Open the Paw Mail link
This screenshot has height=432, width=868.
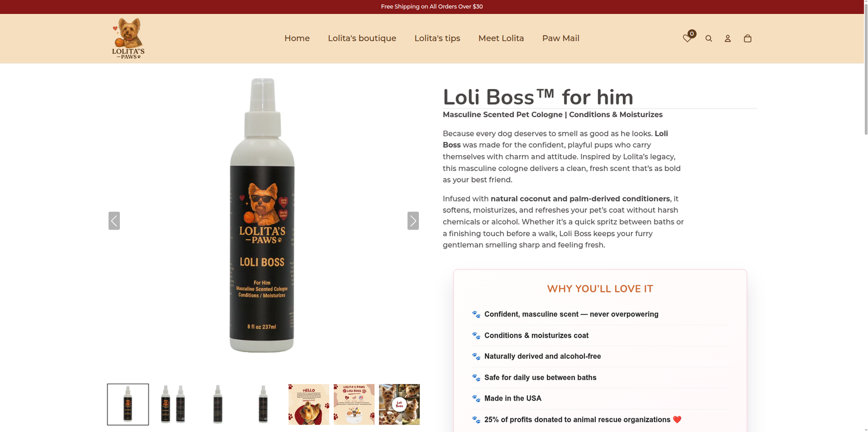click(x=560, y=39)
